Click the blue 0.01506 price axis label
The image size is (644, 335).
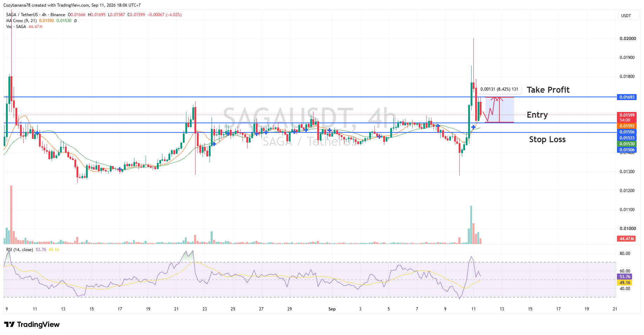[x=627, y=150]
